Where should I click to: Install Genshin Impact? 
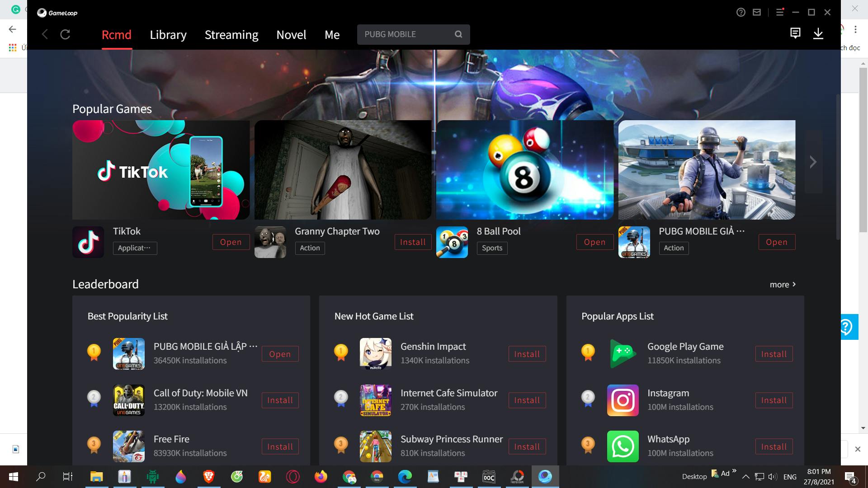click(x=527, y=354)
